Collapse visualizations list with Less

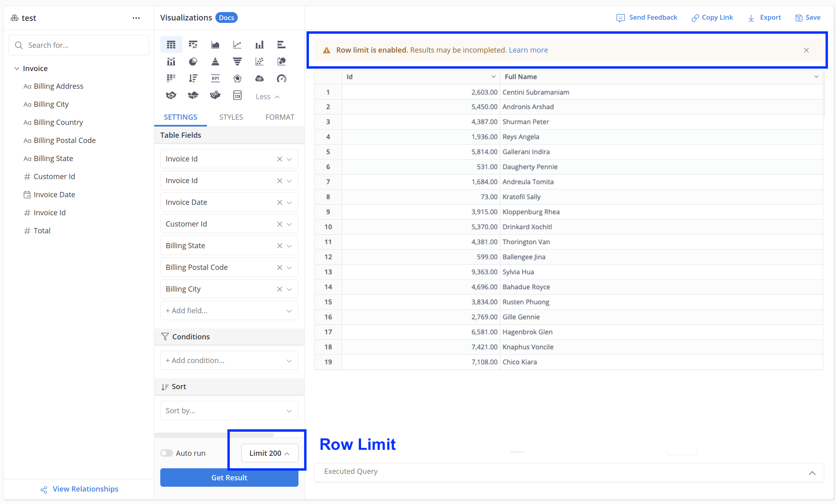pyautogui.click(x=267, y=97)
